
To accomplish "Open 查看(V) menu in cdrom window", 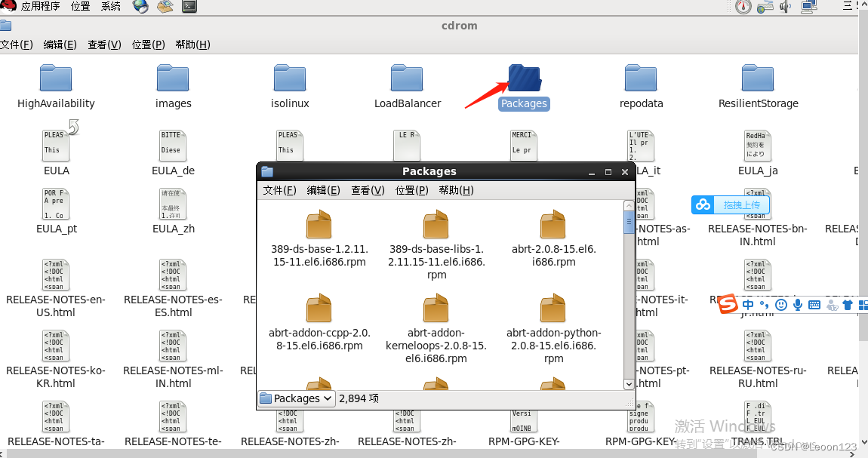I will pos(104,45).
